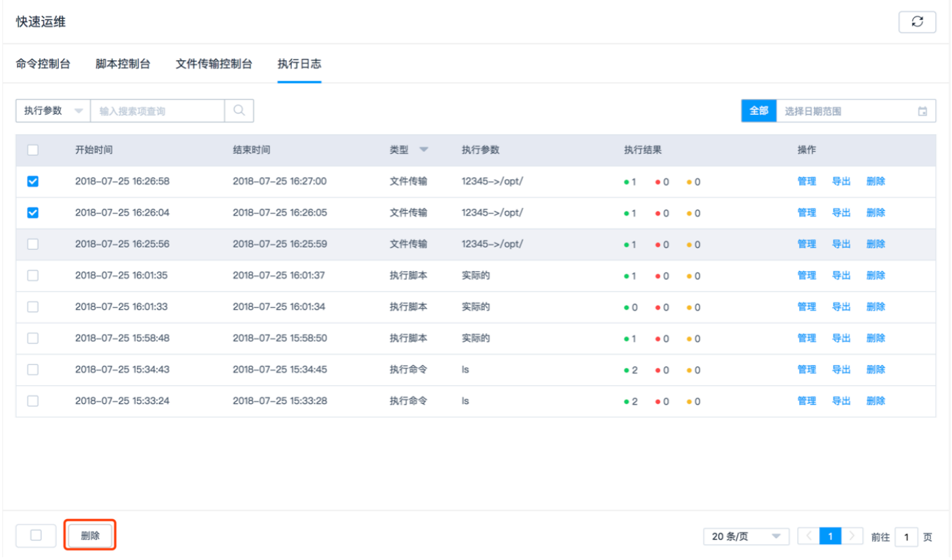Switch to 脚本控制台 tab
The image size is (952, 560).
[122, 64]
